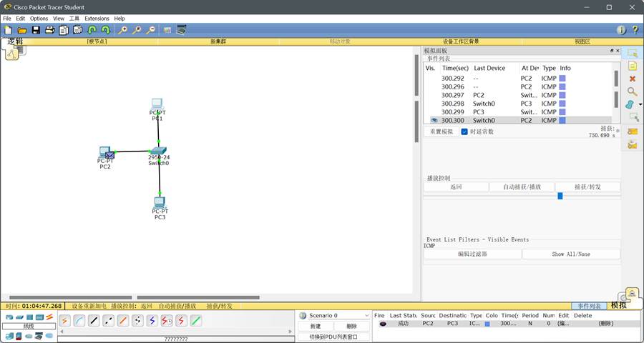The width and height of the screenshot is (644, 343).
Task: Pick the orange fiber cable
Action: click(x=123, y=321)
